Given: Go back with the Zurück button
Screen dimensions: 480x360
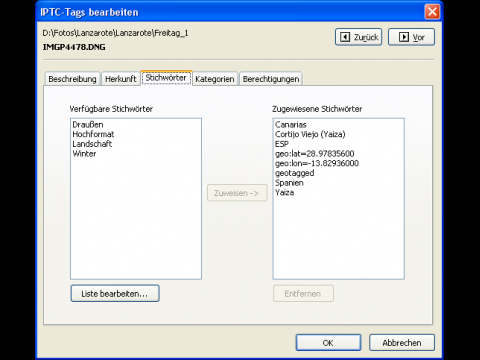Looking at the screenshot, I should click(x=358, y=37).
